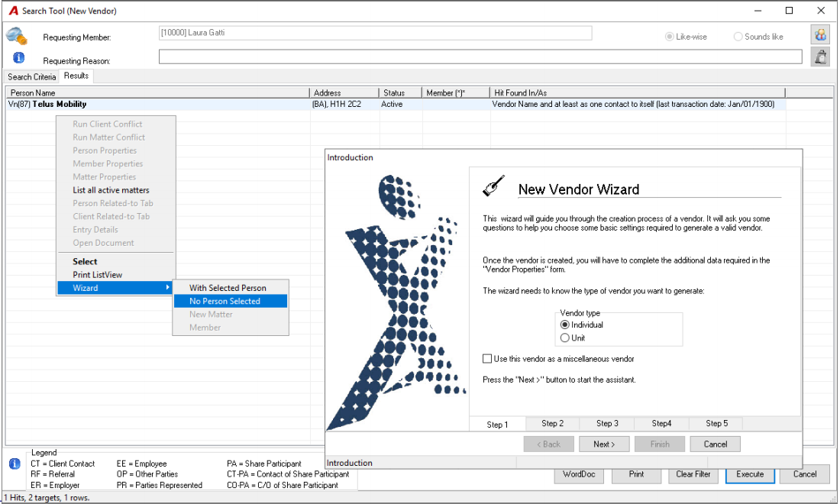Select the Unit vendor type
Image resolution: width=840 pixels, height=504 pixels.
564,338
